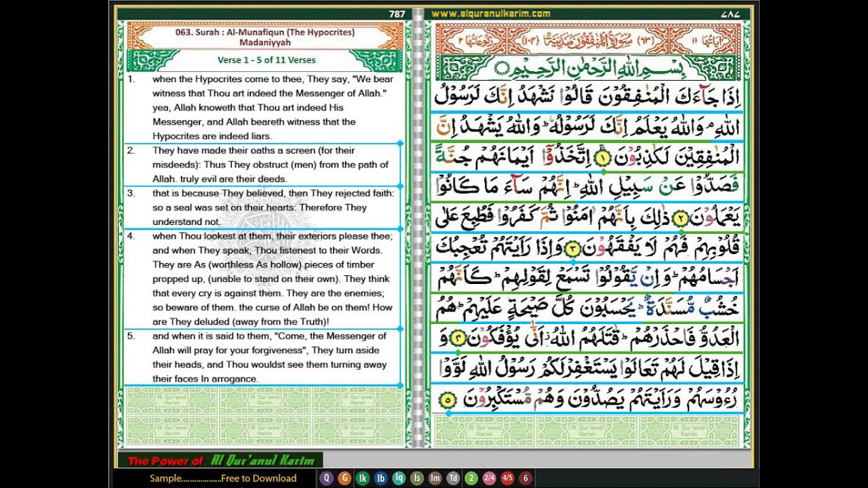Click 'The Power of Al Qur'anul Karim' banner
Image resolution: width=868 pixels, height=488 pixels.
(x=220, y=461)
